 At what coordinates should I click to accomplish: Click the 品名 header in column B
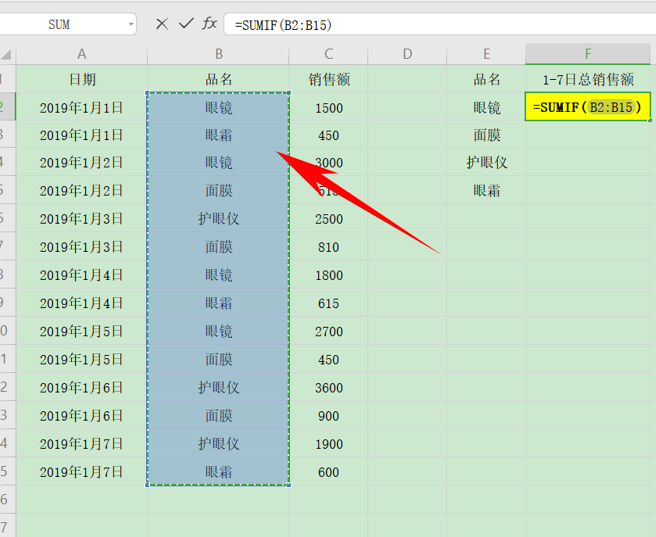[218, 79]
